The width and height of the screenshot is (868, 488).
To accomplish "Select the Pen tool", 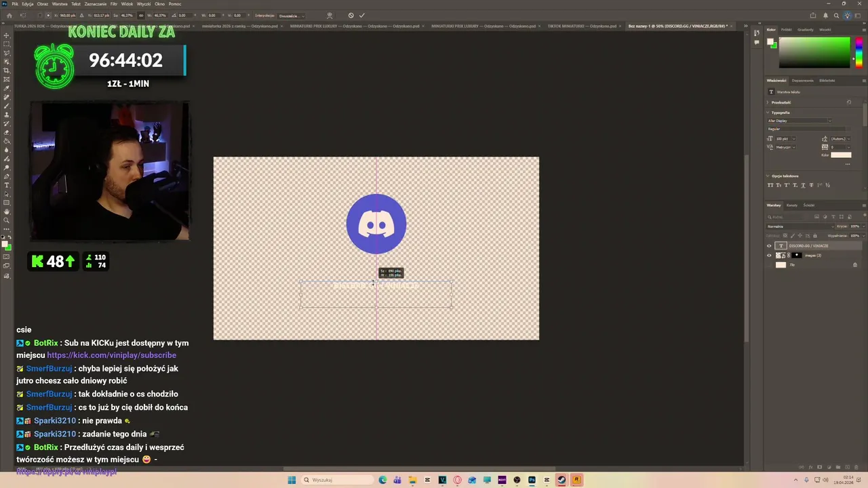I will point(7,176).
